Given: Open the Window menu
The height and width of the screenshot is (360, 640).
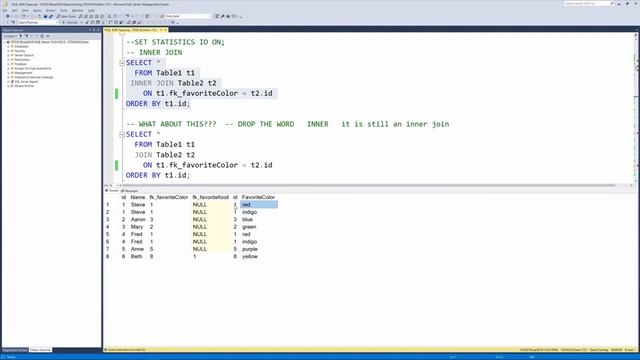Looking at the screenshot, I should coord(77,10).
